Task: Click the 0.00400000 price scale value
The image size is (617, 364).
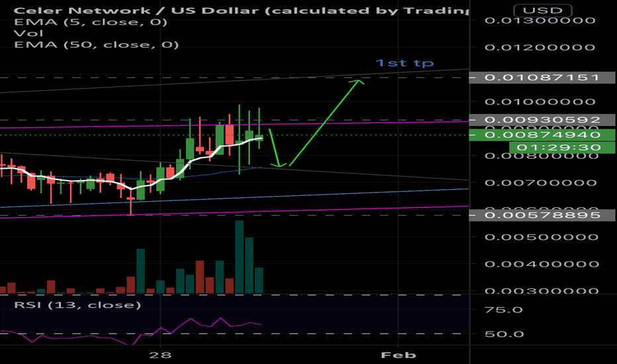Action: point(540,264)
